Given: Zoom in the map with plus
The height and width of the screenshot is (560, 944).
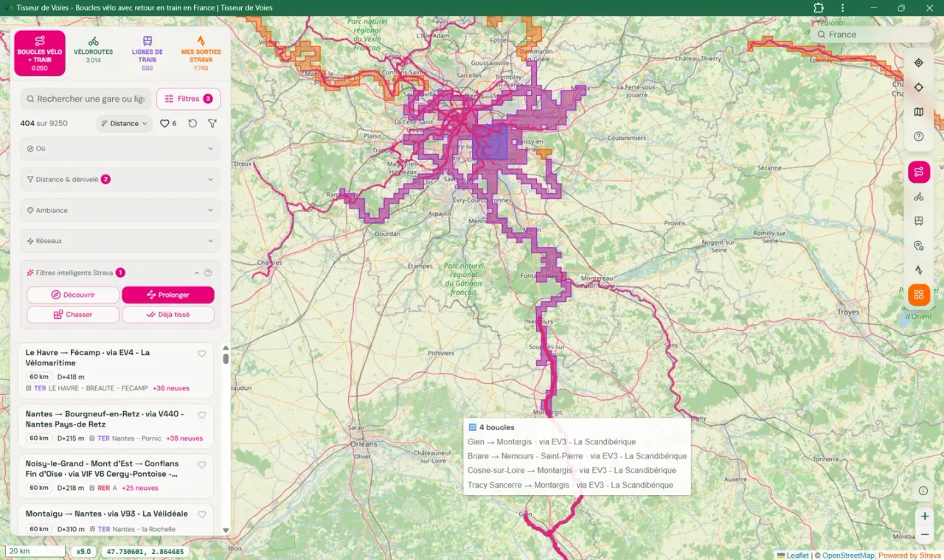Looking at the screenshot, I should (x=924, y=517).
